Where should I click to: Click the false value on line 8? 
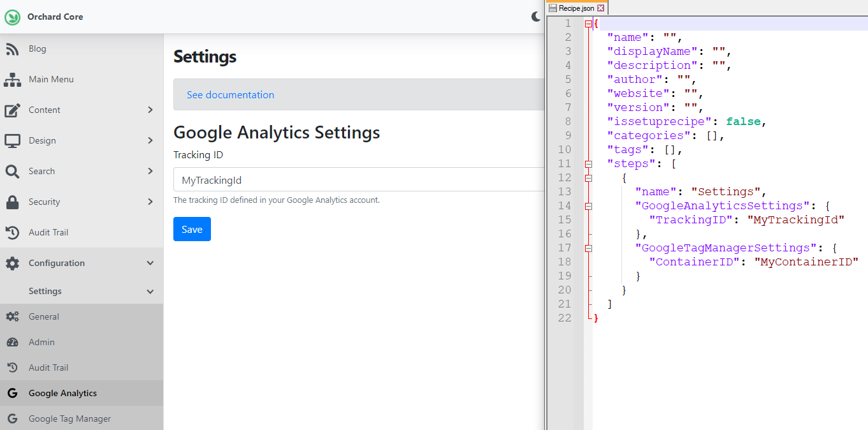(744, 122)
